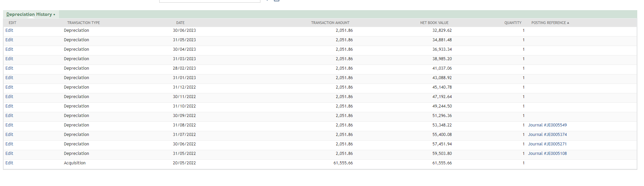The height and width of the screenshot is (186, 644).
Task: Sort by the Quantity column header
Action: (x=513, y=23)
